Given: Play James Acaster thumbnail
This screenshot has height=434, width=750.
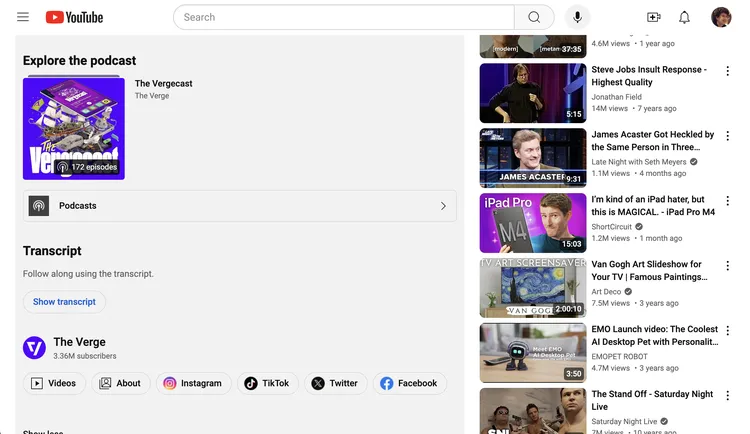Looking at the screenshot, I should click(x=533, y=158).
